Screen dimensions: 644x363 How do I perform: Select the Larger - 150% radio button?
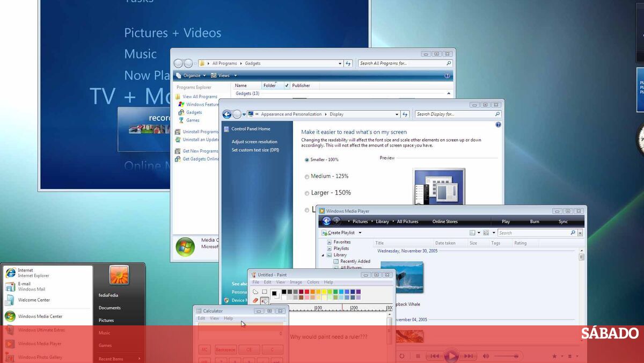307,193
